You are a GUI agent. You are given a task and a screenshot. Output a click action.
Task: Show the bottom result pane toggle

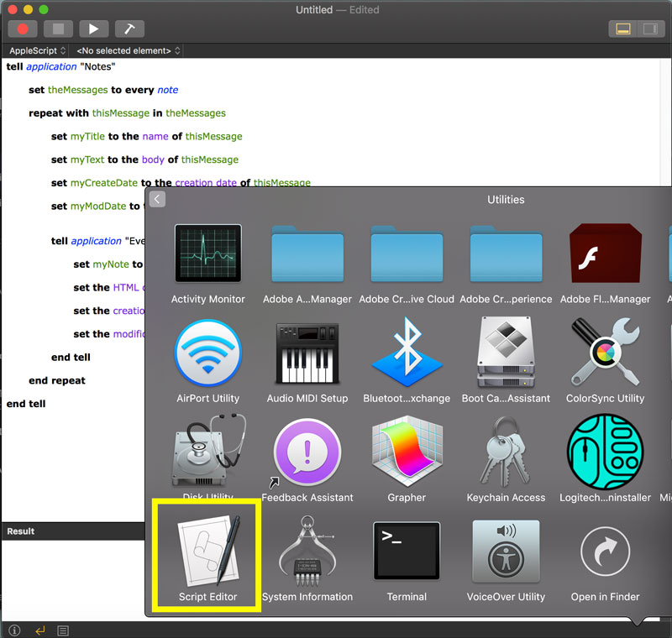(622, 29)
